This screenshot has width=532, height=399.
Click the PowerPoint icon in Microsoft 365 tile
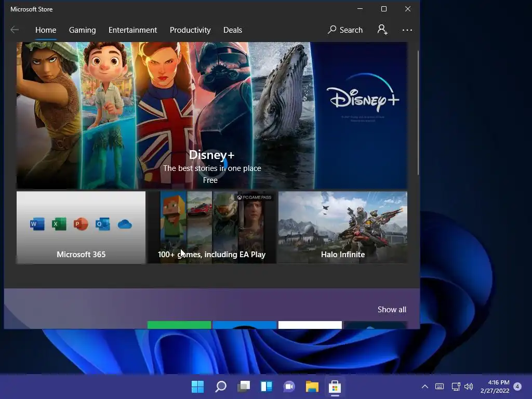click(x=81, y=224)
